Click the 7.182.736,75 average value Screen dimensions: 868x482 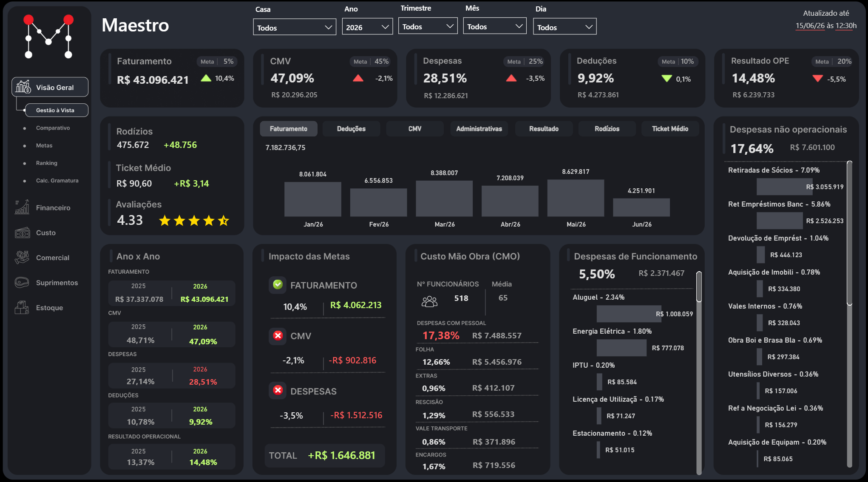[285, 147]
